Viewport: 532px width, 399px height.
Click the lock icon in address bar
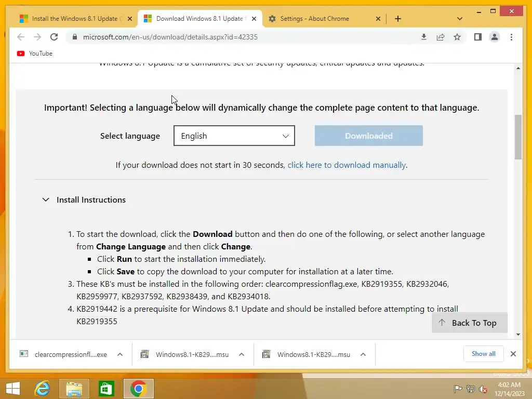pos(75,37)
